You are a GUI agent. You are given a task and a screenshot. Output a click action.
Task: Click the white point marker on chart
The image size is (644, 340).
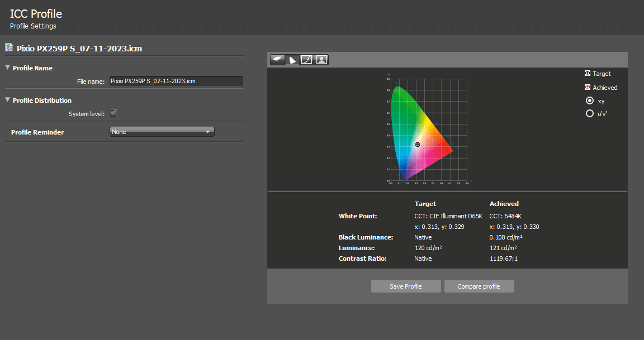pos(418,144)
